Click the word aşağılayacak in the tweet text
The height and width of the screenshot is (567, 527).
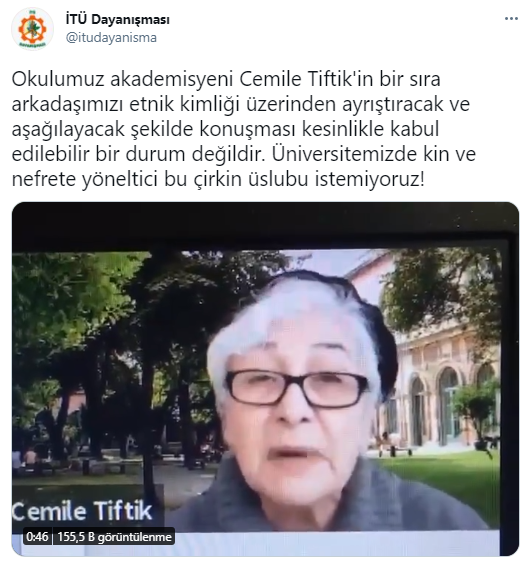tap(68, 130)
